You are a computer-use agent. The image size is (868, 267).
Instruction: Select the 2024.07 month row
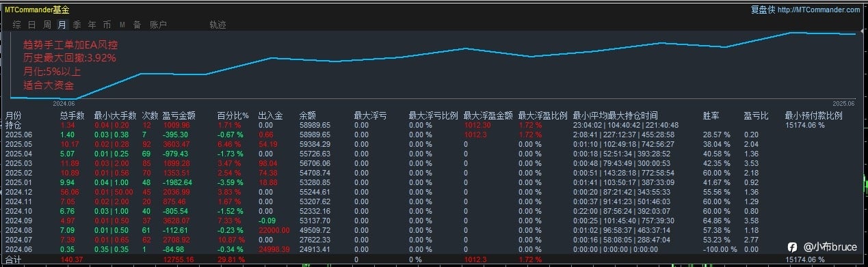(434, 240)
